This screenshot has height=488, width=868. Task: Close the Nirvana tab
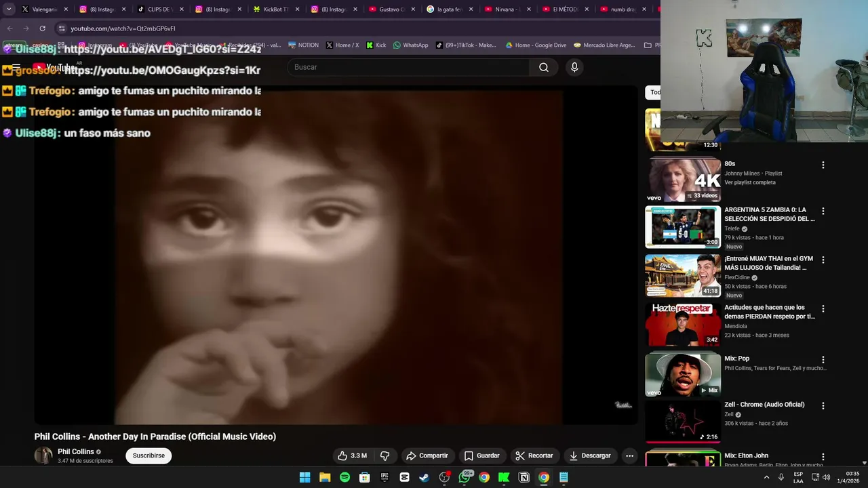click(529, 9)
